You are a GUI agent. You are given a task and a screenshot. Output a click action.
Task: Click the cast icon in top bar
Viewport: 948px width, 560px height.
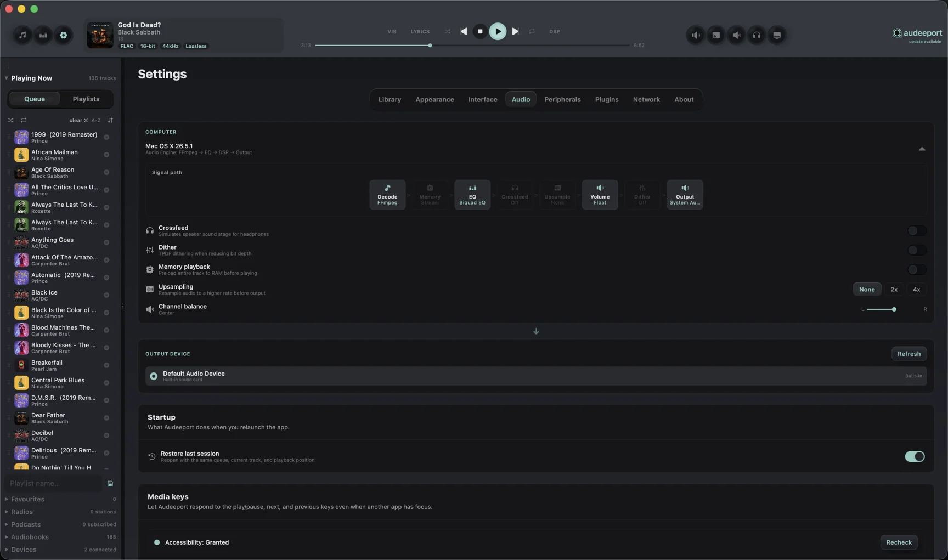point(716,35)
